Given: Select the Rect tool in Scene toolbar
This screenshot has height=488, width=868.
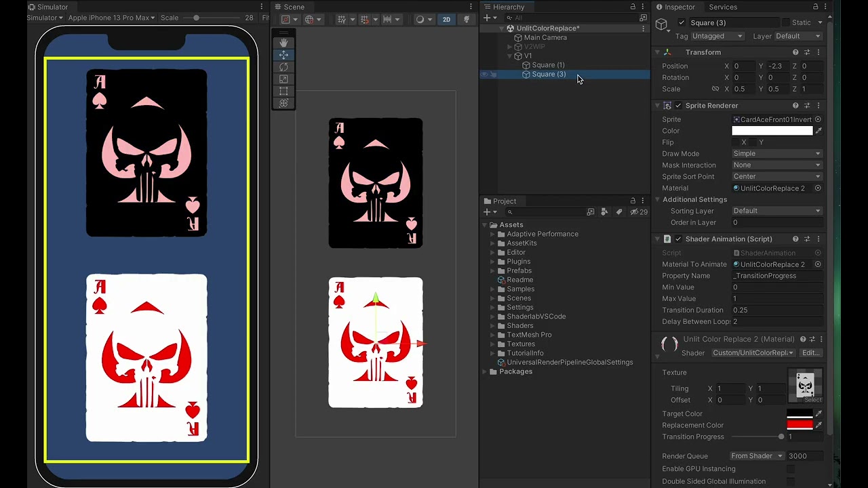Looking at the screenshot, I should coord(283,91).
